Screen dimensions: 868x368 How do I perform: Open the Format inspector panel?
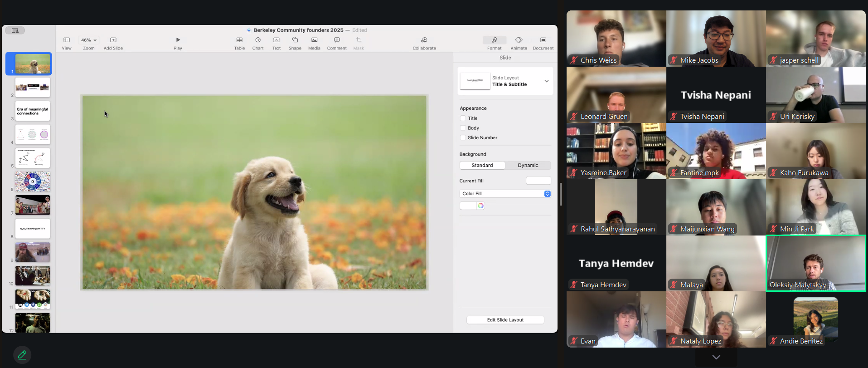(495, 40)
